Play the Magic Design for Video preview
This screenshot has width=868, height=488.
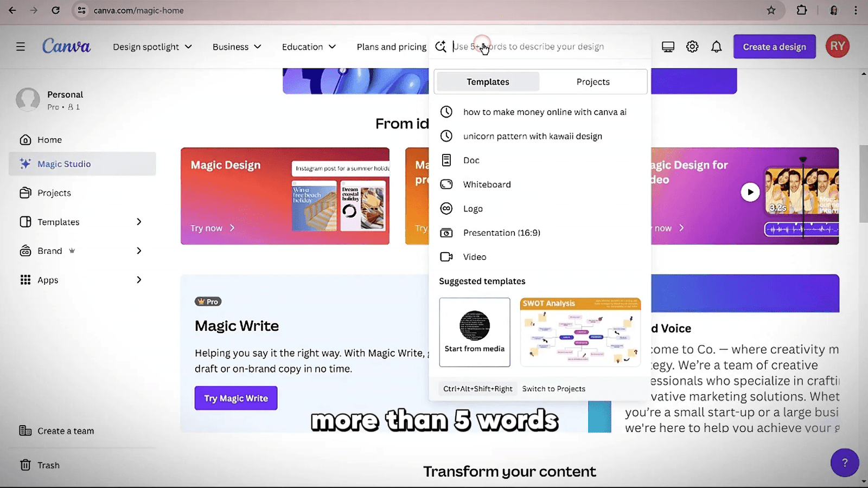[x=750, y=192]
